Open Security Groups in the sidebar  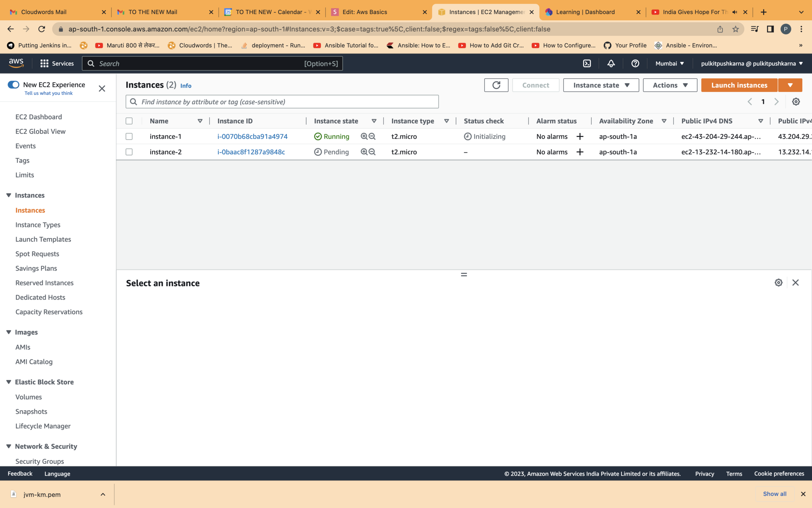pos(39,461)
